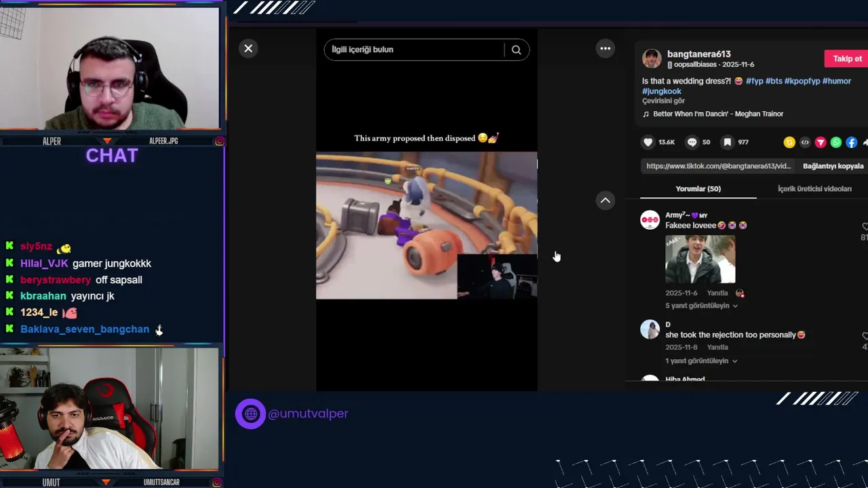Screen dimensions: 868x488
Task: Click the @umutvalper handle text
Action: point(308,413)
